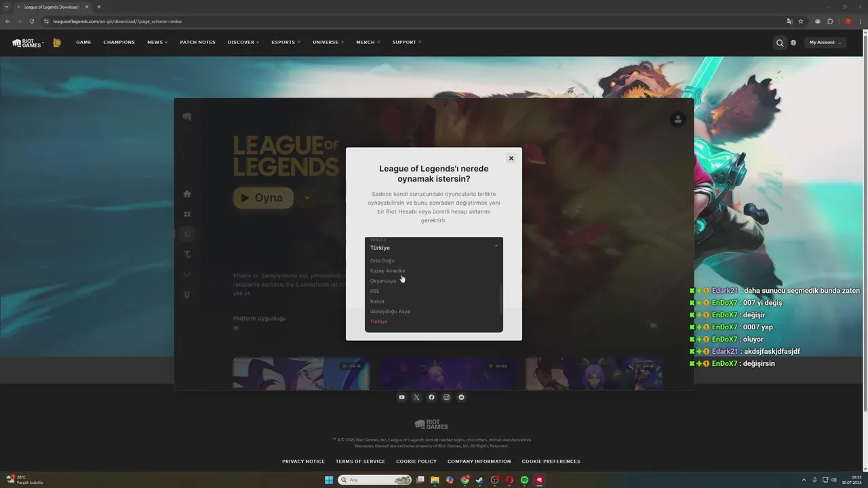This screenshot has width=868, height=488.
Task: Close League of Legends Download tab
Action: (x=87, y=7)
